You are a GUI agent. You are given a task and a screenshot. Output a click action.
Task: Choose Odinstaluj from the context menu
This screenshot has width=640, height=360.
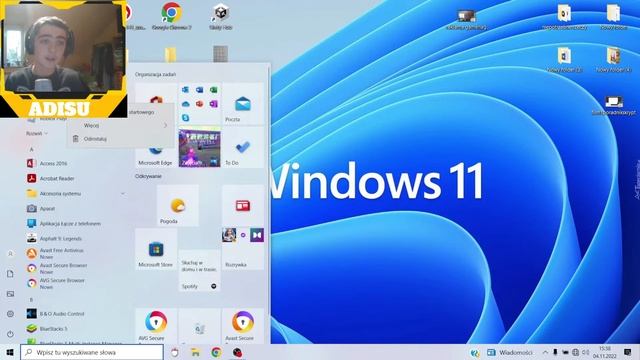click(121, 139)
